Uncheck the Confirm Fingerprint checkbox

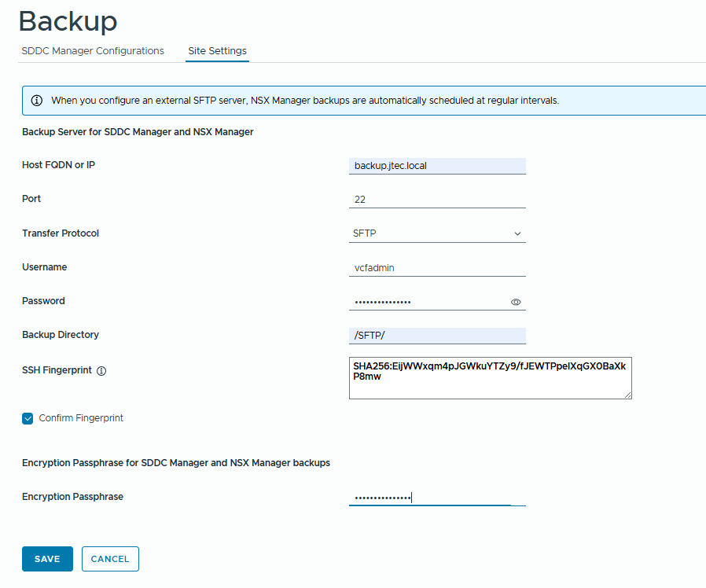tap(28, 419)
